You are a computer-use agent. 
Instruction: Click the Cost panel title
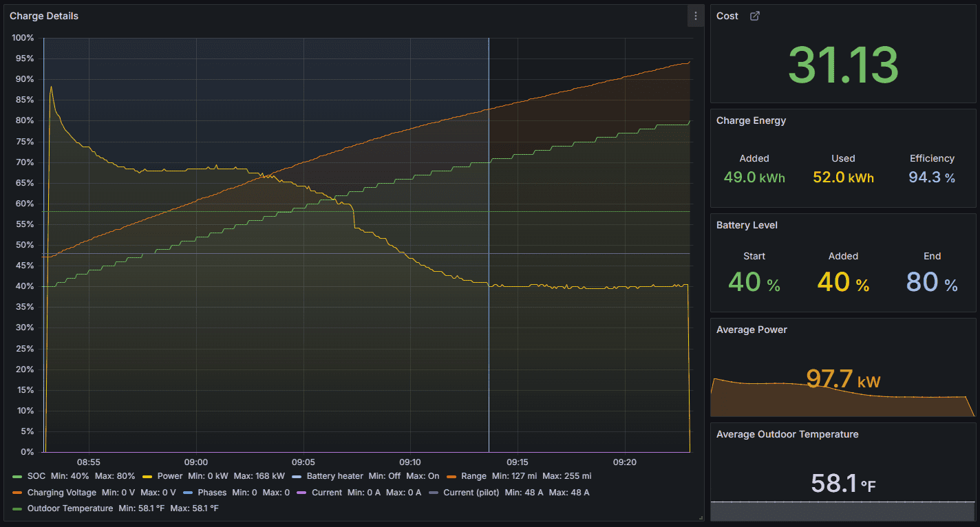727,16
